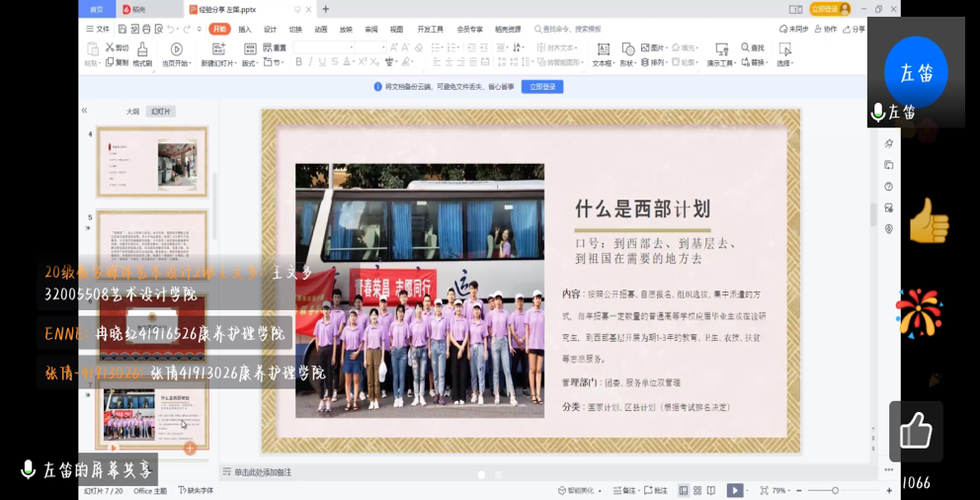Click the orange 立即登录 account button
This screenshot has width=980, height=500.
point(830,9)
